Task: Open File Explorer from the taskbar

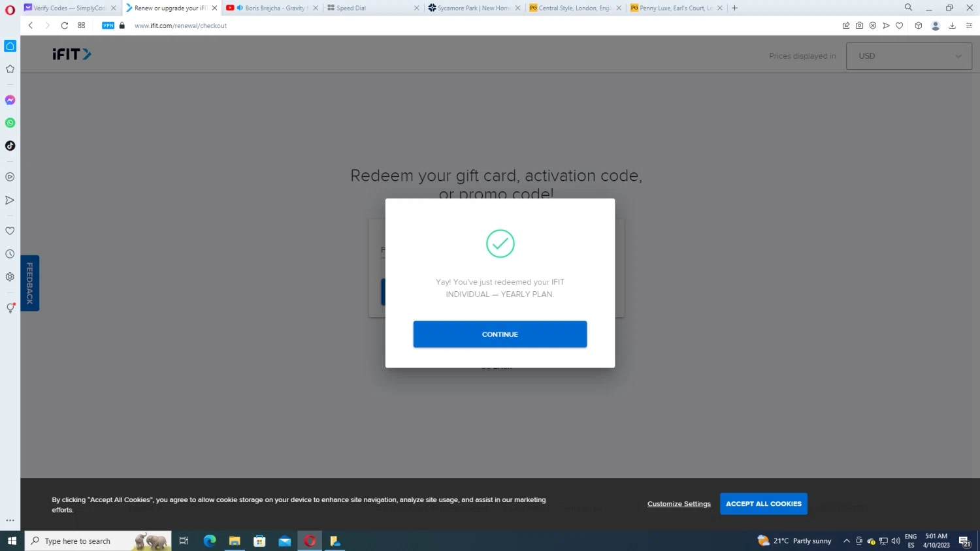Action: [x=235, y=541]
